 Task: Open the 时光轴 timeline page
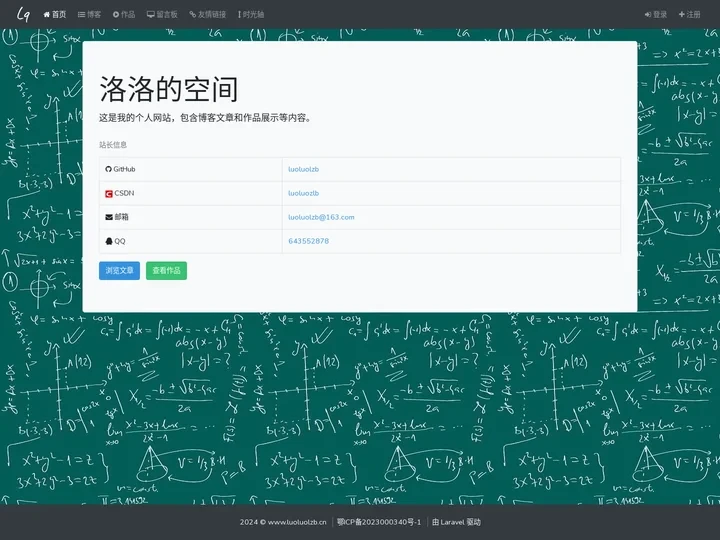(x=251, y=15)
